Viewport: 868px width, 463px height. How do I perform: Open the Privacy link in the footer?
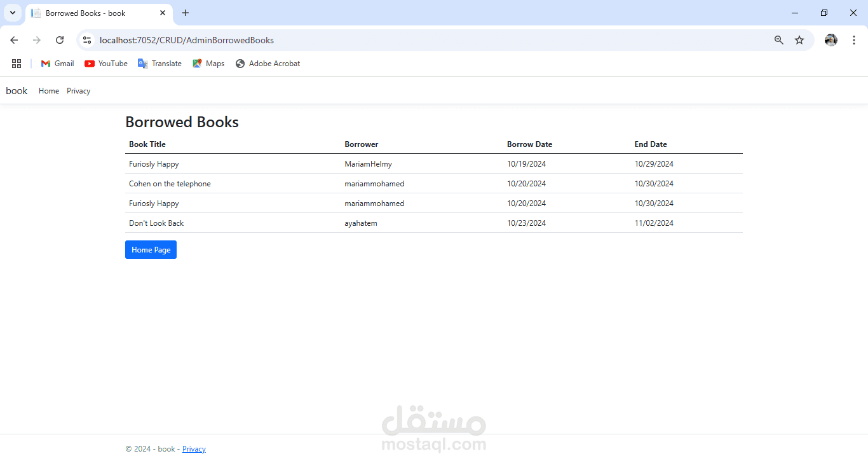[194, 449]
